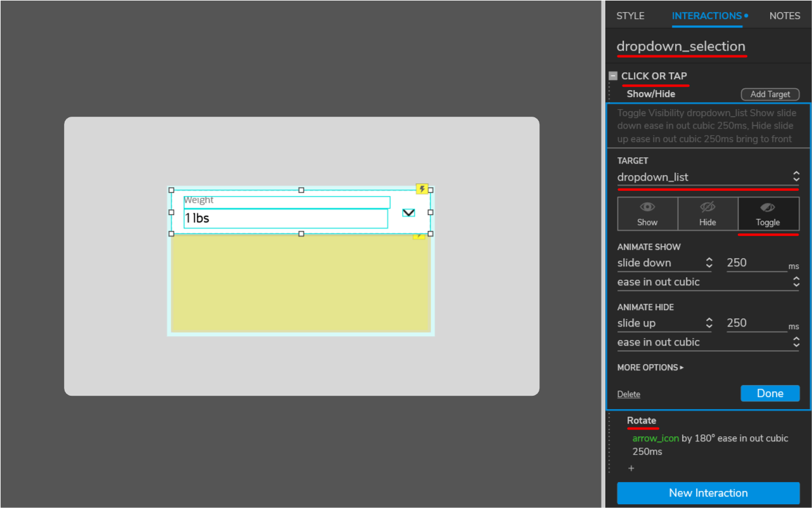
Task: Click Done to save the interaction
Action: pyautogui.click(x=770, y=393)
